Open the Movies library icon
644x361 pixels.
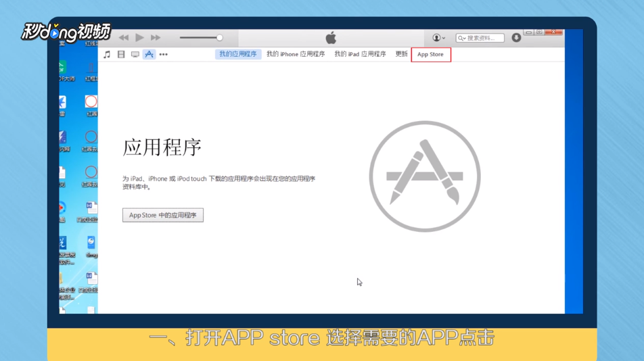[120, 54]
